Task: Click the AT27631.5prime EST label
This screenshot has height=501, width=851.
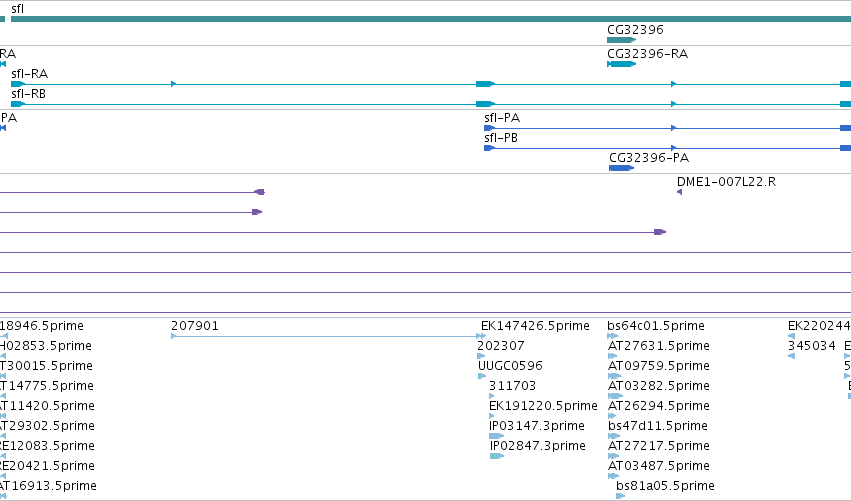Action: click(x=659, y=346)
